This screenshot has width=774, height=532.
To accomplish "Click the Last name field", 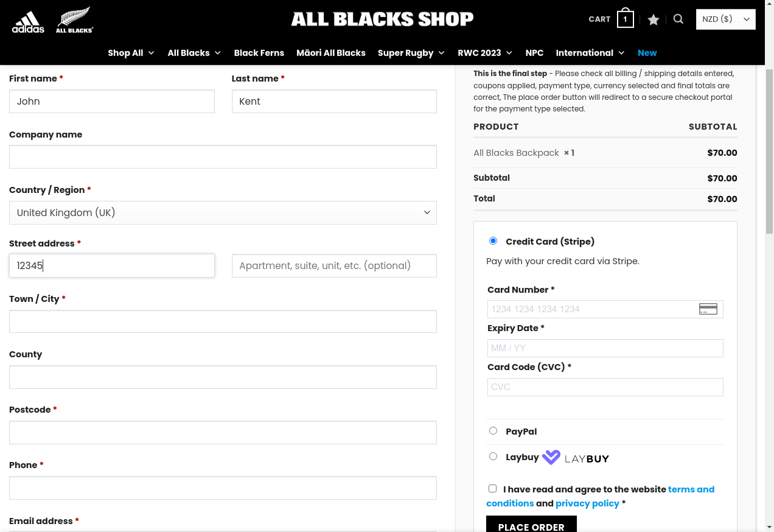I will coord(334,102).
